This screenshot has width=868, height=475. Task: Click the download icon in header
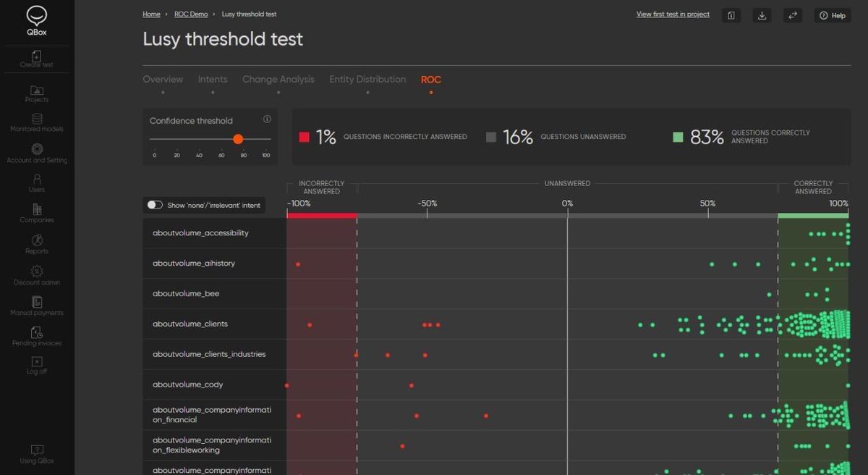click(762, 15)
